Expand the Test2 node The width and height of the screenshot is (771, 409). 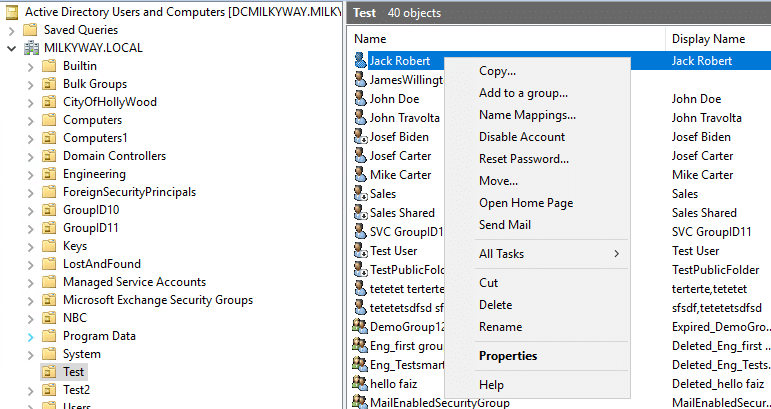(30, 391)
